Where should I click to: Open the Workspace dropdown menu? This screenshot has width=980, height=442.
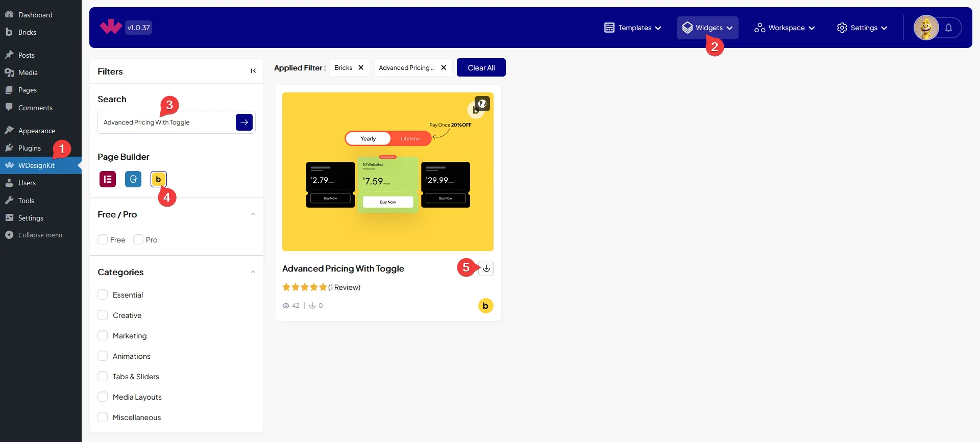[785, 28]
